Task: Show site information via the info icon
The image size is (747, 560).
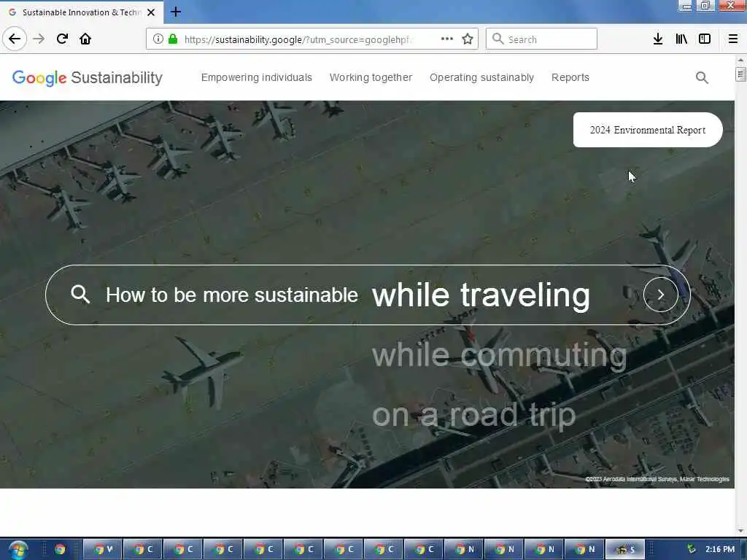Action: [x=158, y=39]
